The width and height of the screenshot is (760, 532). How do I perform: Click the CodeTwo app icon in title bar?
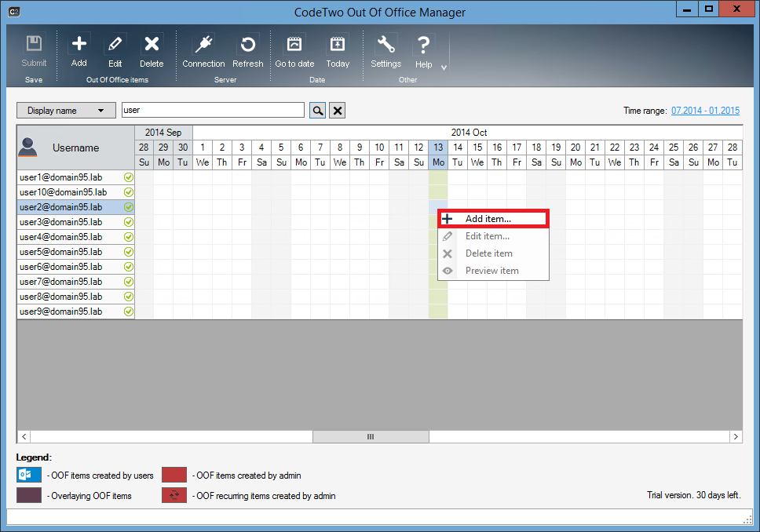(x=14, y=12)
